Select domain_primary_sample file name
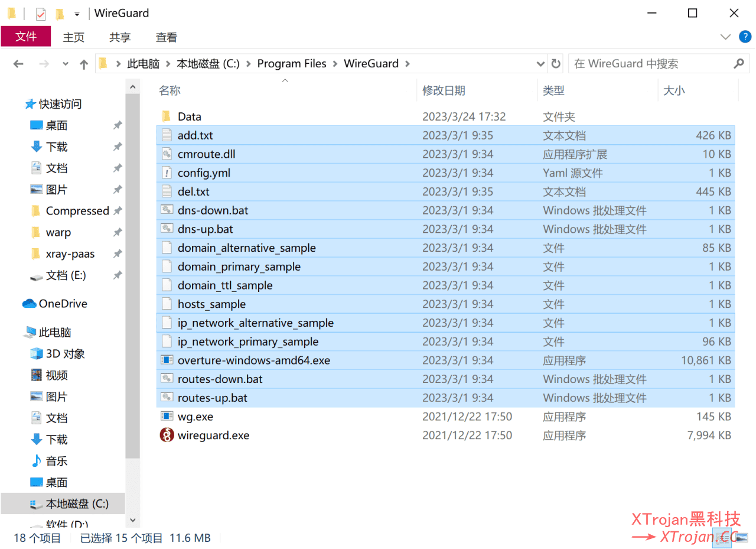 click(x=239, y=267)
